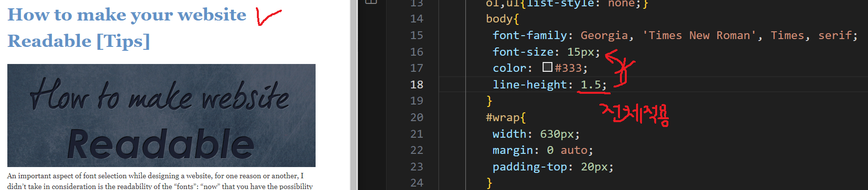This screenshot has height=190, width=868.
Task: Click the 'body{' selector text
Action: (503, 19)
